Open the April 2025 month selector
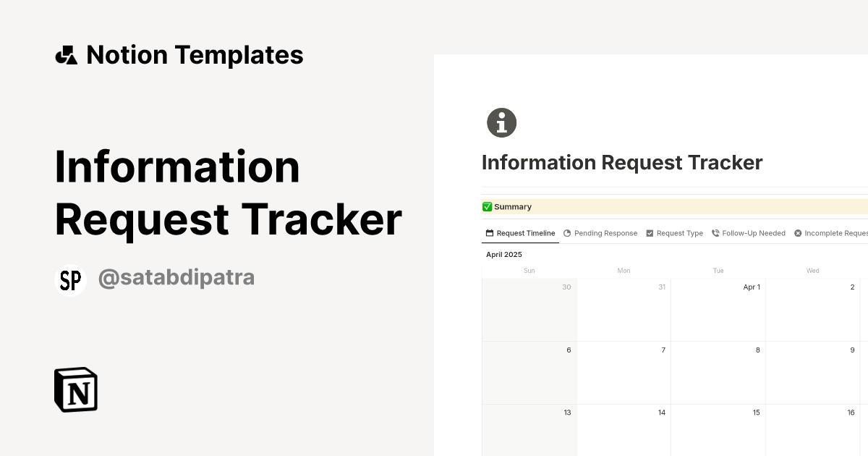Screen dimensions: 868x456 click(x=504, y=254)
